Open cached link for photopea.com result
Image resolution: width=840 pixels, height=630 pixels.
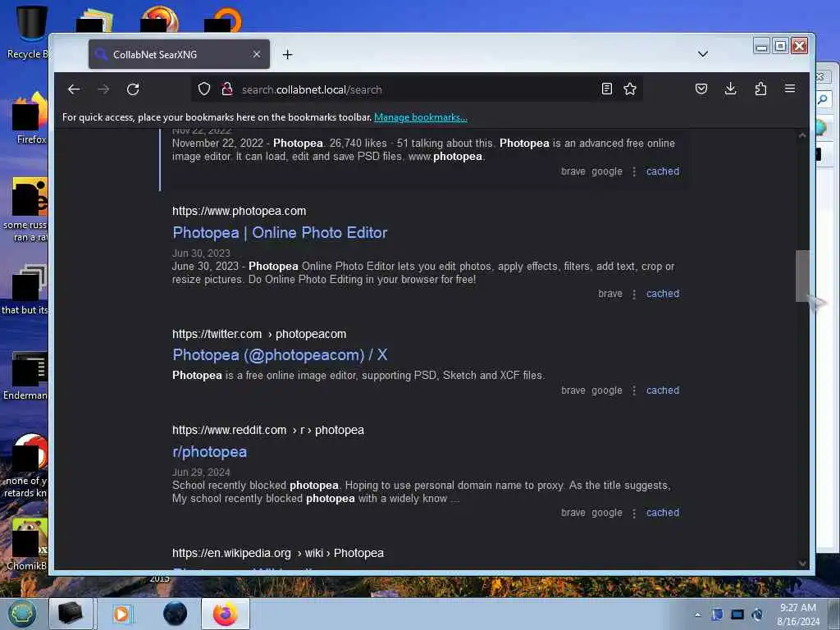(x=663, y=294)
